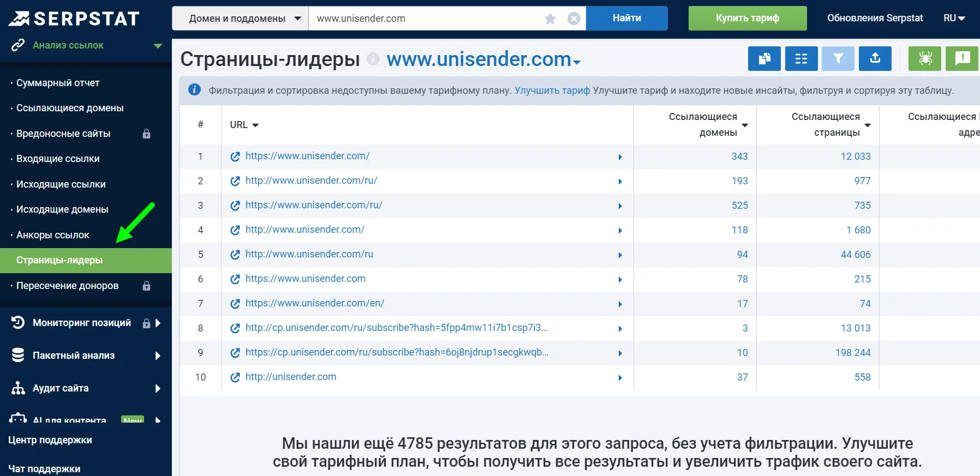Click the green feedback message icon
980x476 pixels.
(x=962, y=58)
